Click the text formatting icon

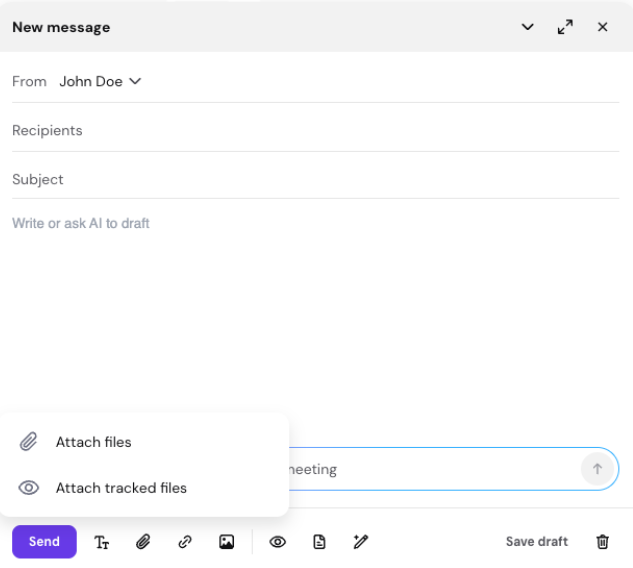102,542
